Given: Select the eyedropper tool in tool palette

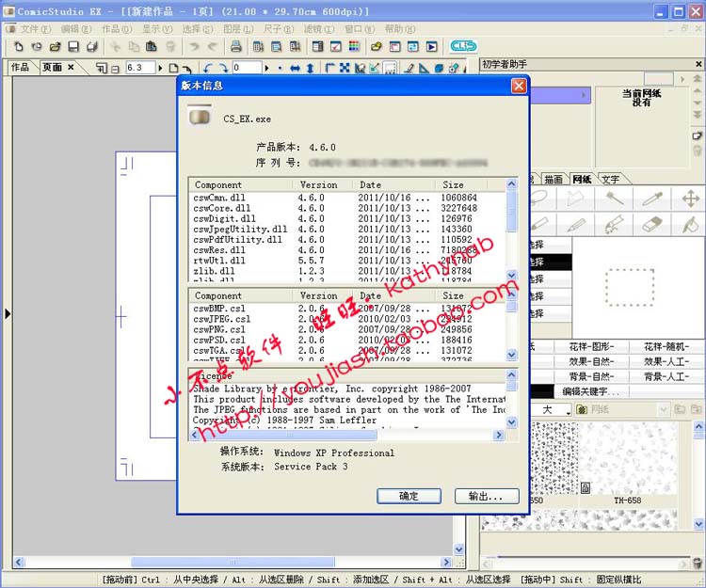Looking at the screenshot, I should pos(652,199).
